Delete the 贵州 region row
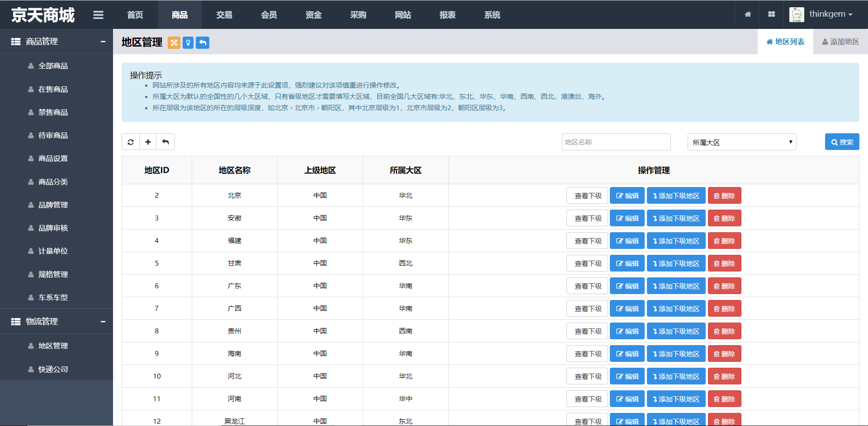This screenshot has height=426, width=868. (724, 331)
